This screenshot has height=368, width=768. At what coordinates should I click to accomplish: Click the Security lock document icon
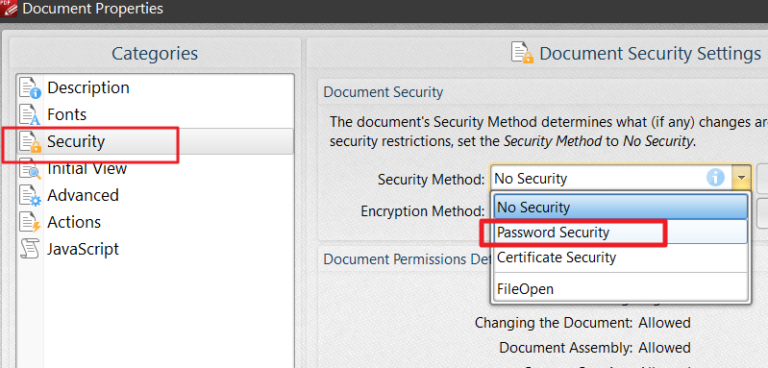[x=30, y=142]
